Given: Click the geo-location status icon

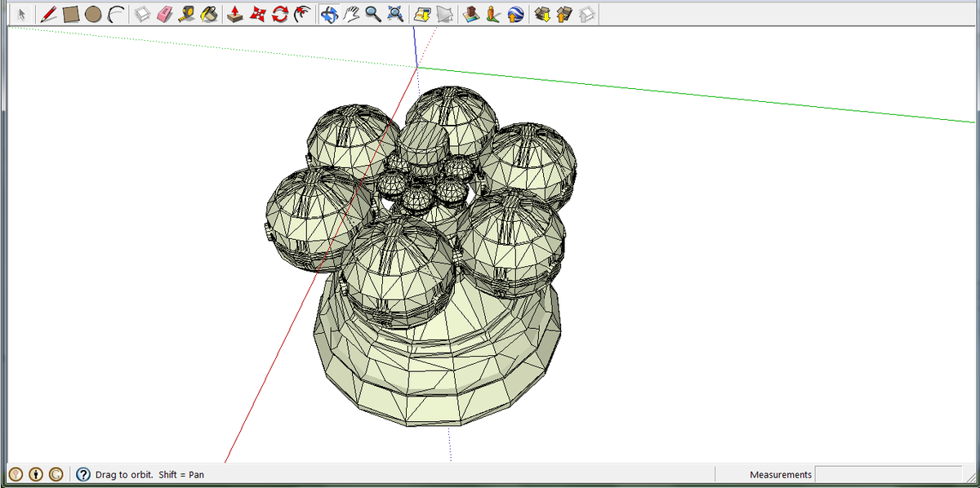Looking at the screenshot, I should click(16, 474).
